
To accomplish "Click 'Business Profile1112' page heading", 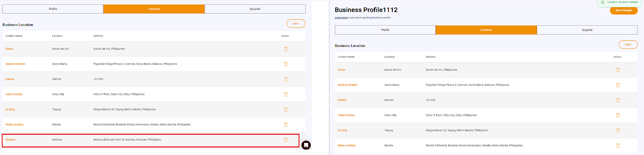I will pos(366,10).
